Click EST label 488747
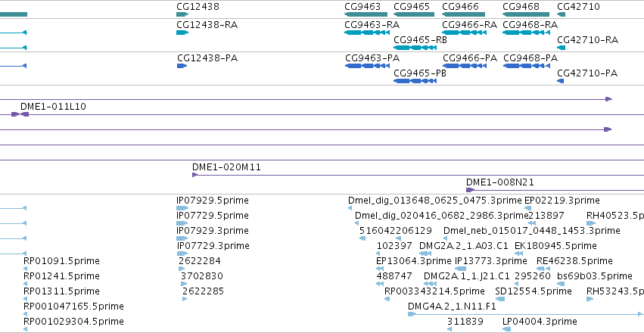The height and width of the screenshot is (333, 644). pos(394,276)
